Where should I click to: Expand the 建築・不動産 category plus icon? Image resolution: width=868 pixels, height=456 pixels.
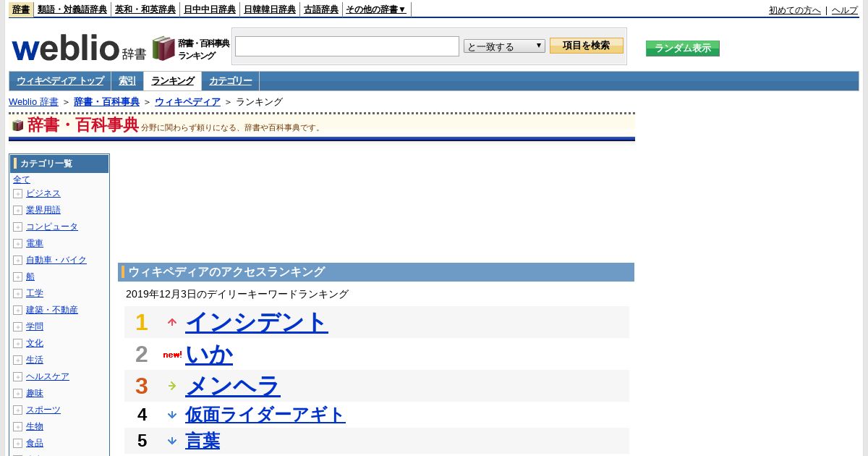pos(17,311)
